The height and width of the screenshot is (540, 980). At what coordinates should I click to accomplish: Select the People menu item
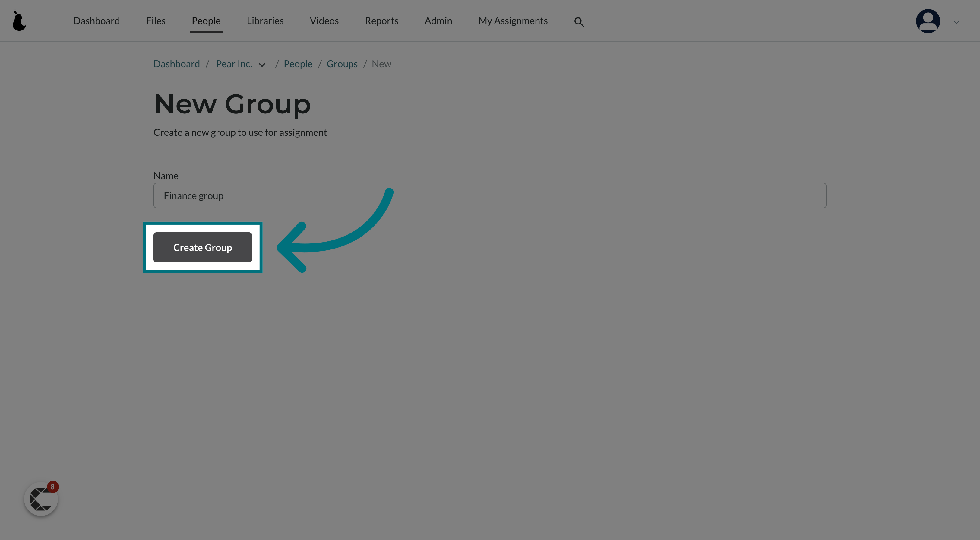pos(206,21)
